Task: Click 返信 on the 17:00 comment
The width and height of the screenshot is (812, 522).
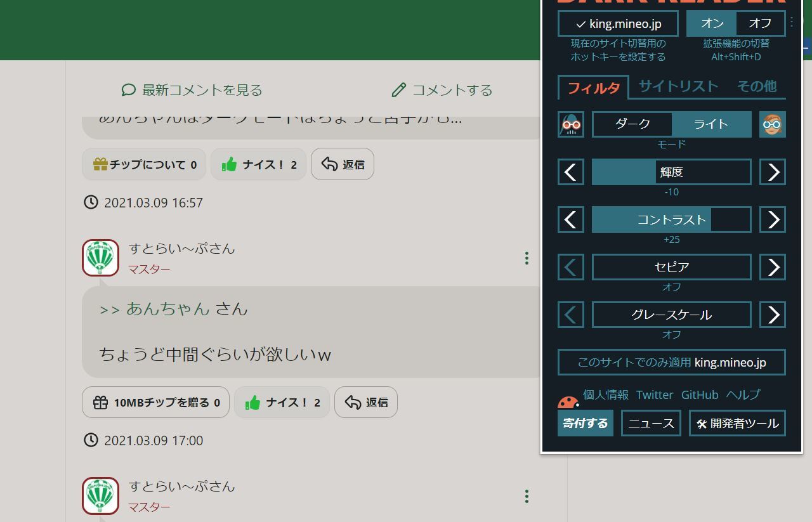Action: point(366,402)
